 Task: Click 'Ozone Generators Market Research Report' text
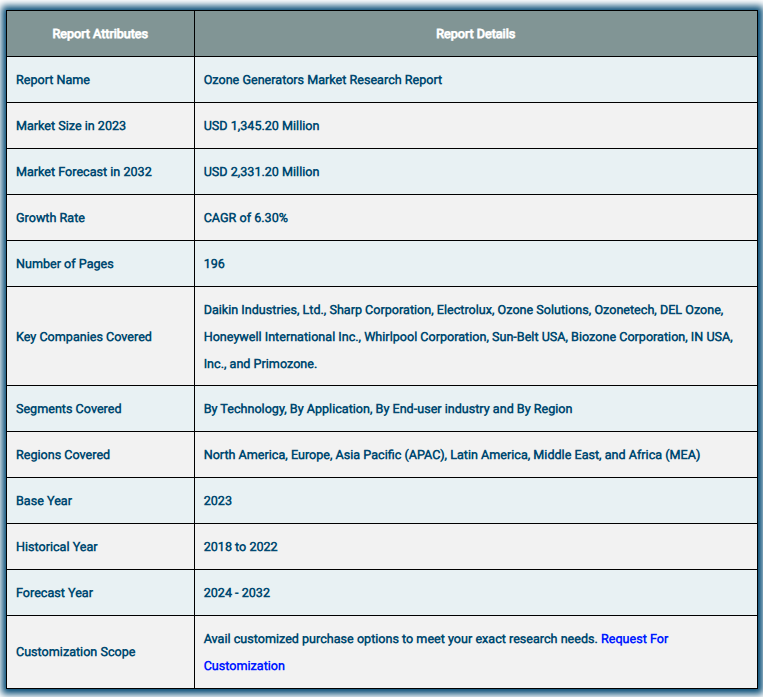tap(323, 80)
